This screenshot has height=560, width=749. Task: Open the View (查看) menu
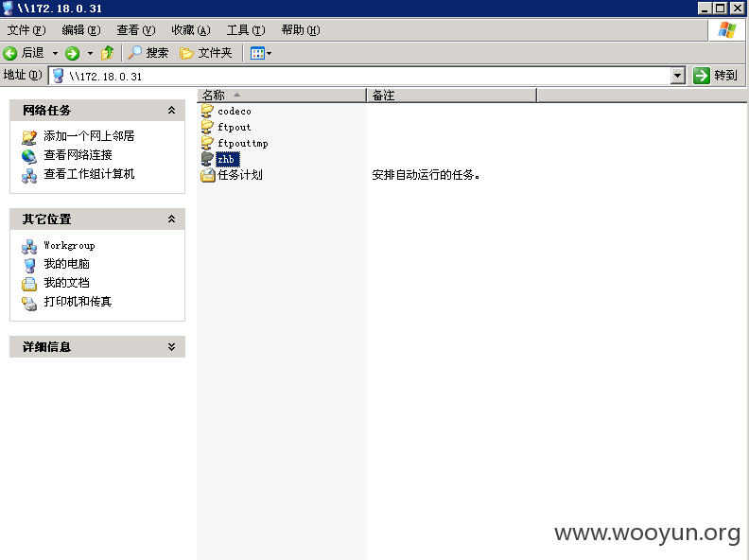[136, 30]
